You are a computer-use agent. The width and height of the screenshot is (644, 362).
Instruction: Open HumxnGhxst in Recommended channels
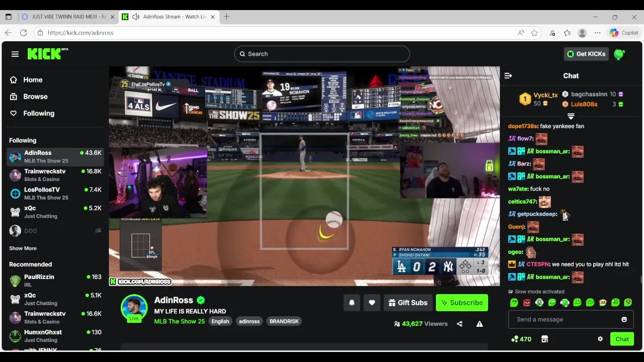tap(55, 336)
